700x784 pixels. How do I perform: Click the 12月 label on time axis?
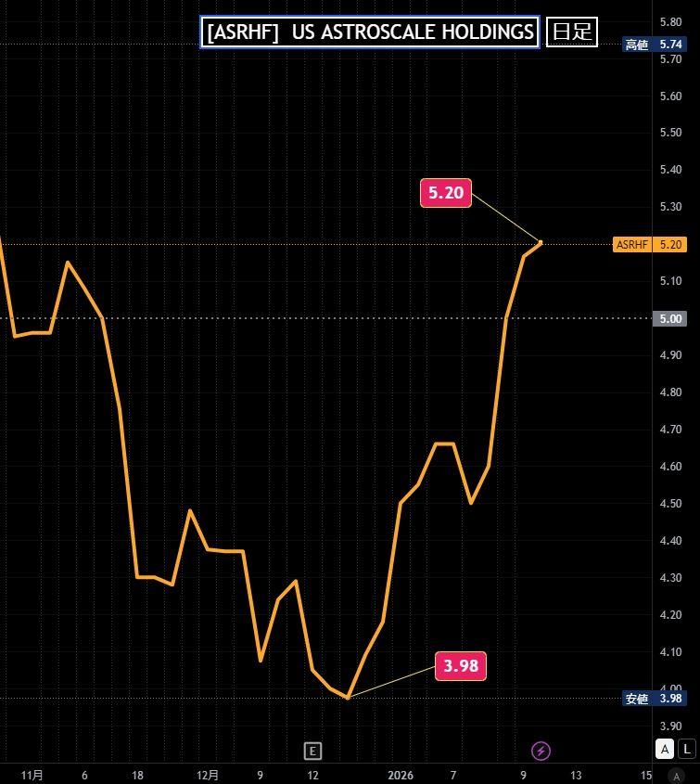point(208,775)
